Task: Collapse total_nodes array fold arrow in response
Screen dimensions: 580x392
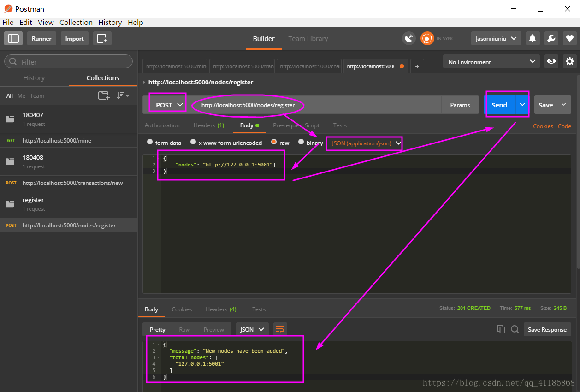Action: coord(159,357)
